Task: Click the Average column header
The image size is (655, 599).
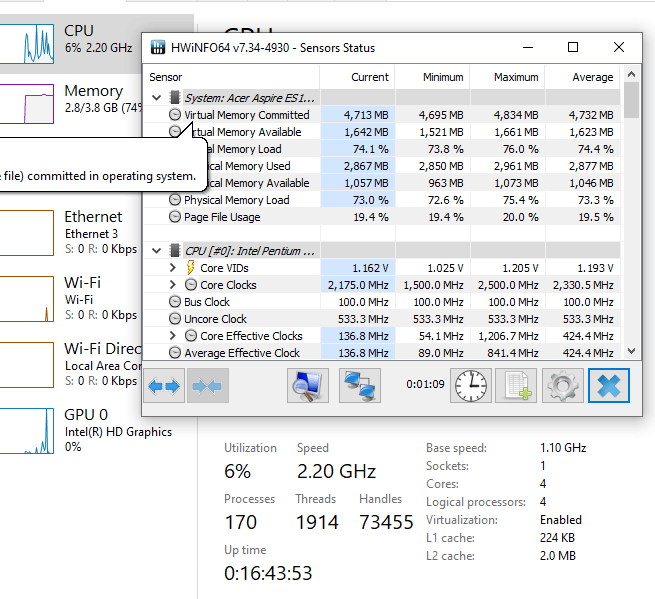Action: 582,77
